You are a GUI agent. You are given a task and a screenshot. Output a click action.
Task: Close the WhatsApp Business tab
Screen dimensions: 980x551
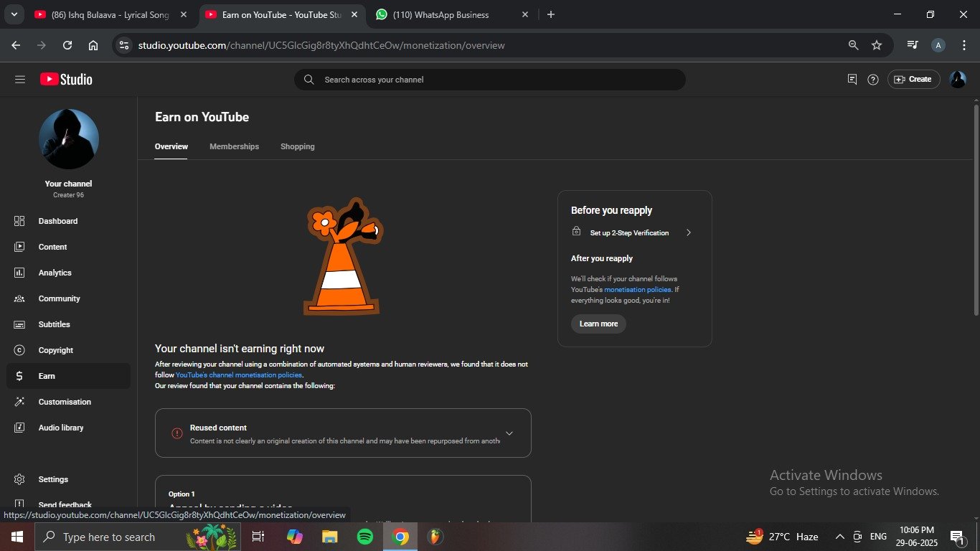point(524,14)
